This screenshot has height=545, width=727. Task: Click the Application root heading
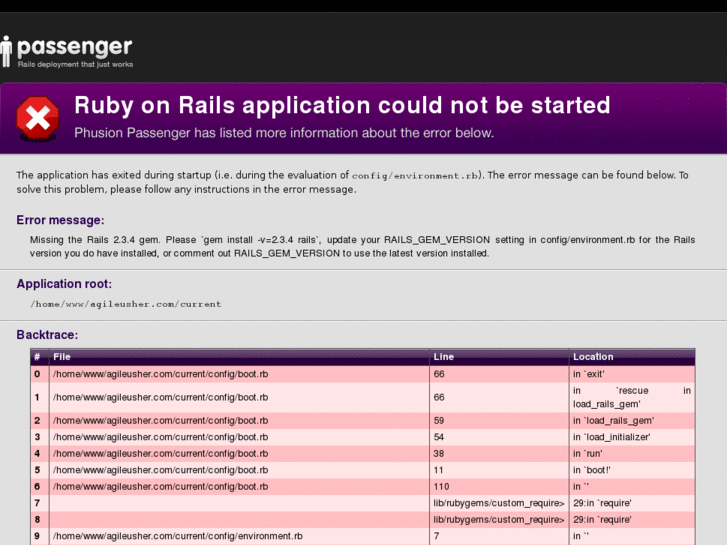64,284
